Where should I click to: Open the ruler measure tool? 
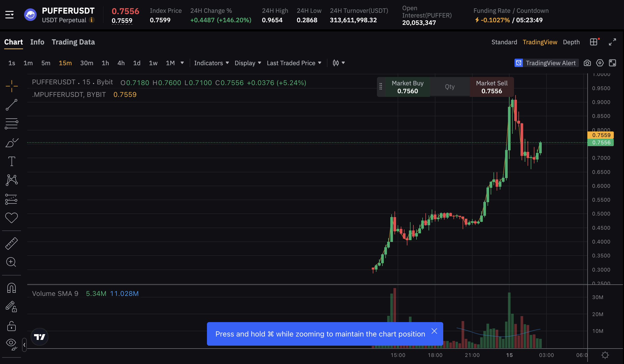[12, 243]
